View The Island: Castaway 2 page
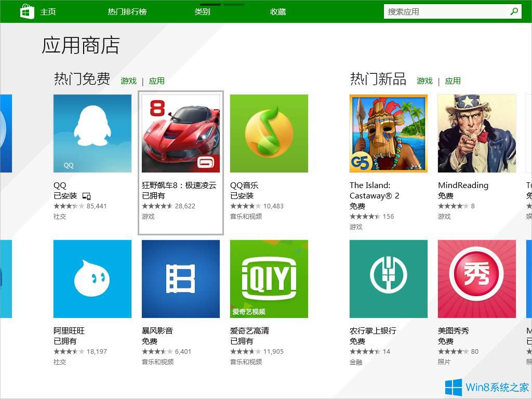Image resolution: width=532 pixels, height=399 pixels. point(388,133)
